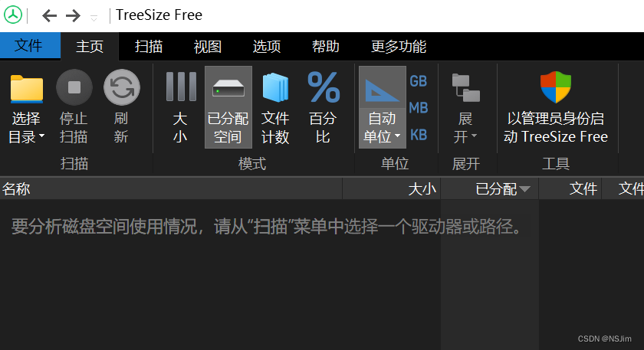Click the 刷新 refresh icon
Screen dimensions: 644x350
[x=122, y=87]
